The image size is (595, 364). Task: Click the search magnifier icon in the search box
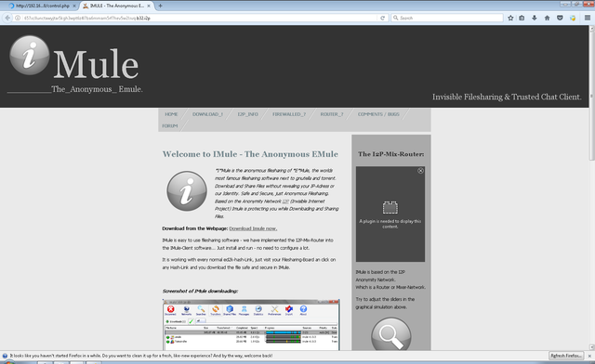pyautogui.click(x=396, y=18)
